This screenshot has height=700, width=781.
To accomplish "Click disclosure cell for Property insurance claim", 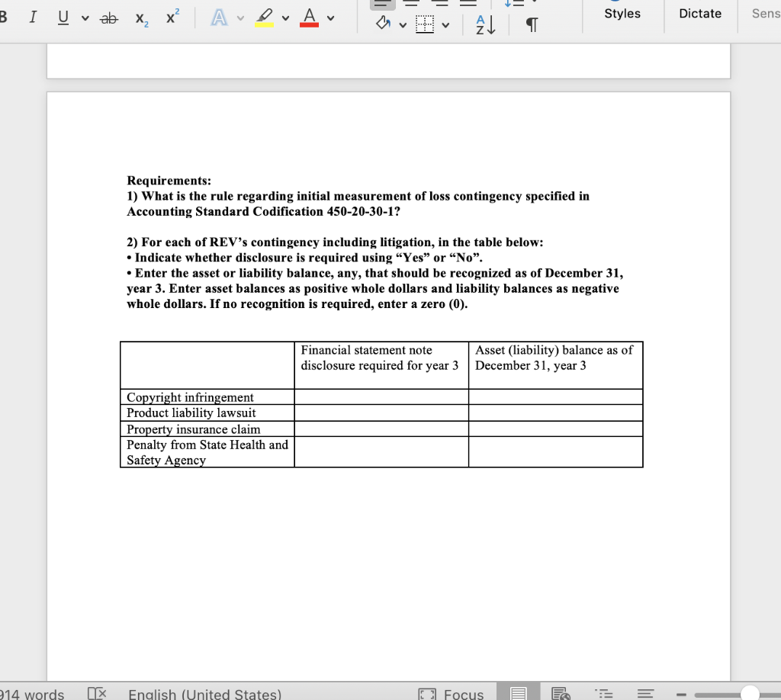I will 381,429.
